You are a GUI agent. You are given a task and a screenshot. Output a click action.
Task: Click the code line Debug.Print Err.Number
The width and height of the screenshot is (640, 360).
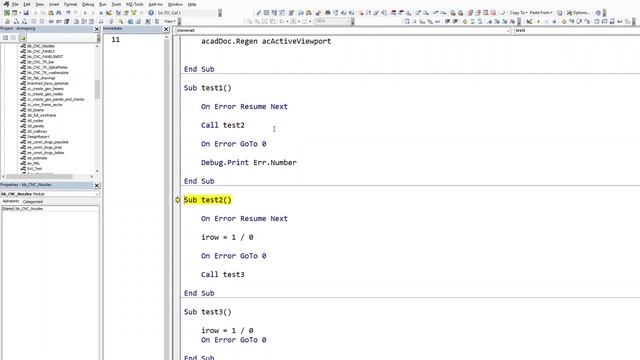click(249, 162)
